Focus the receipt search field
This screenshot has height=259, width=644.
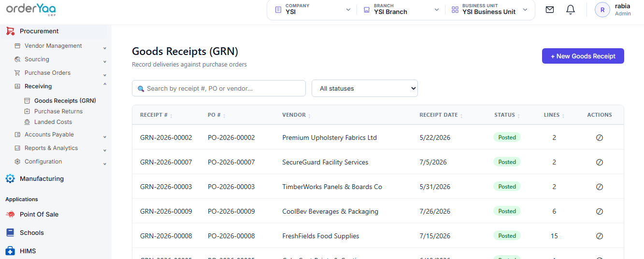219,88
